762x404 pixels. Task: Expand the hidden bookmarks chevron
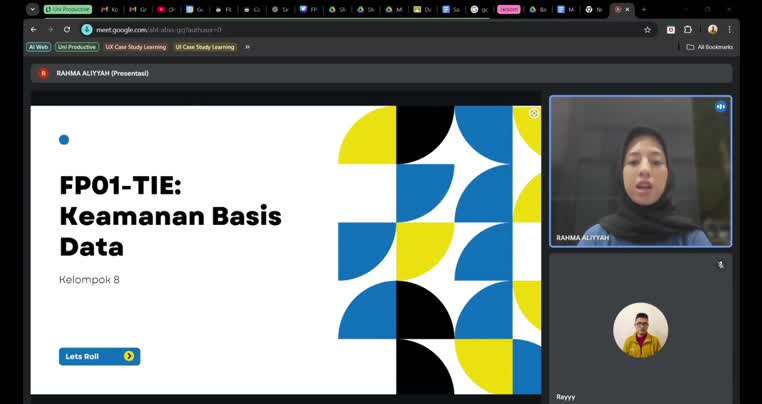(247, 47)
